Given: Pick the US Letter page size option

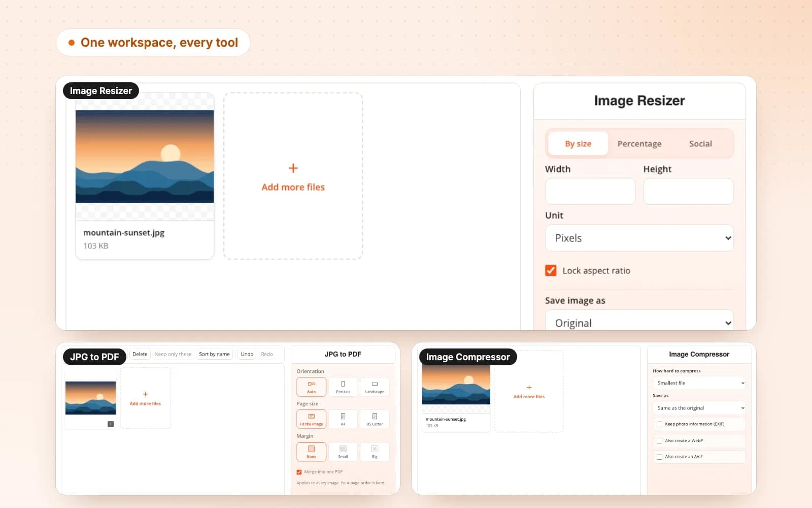Looking at the screenshot, I should pyautogui.click(x=375, y=419).
